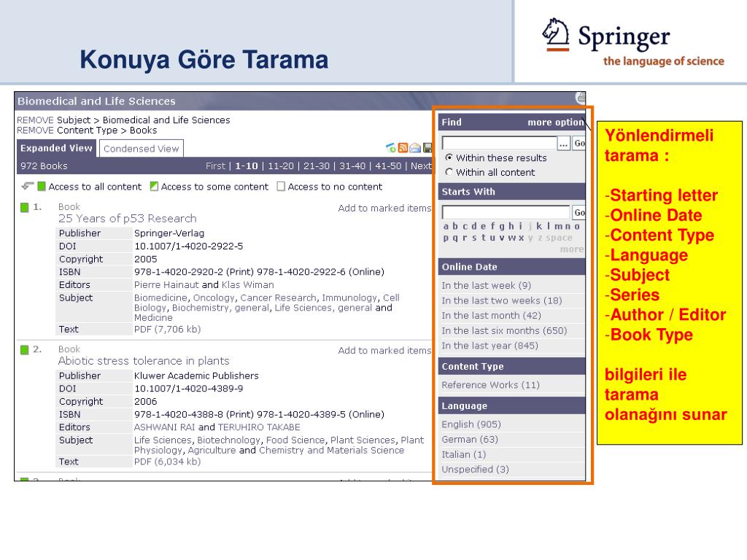This screenshot has height=560, width=747.
Task: Click DOI value 10.1007/1-4020-2922-5
Action: [x=188, y=246]
